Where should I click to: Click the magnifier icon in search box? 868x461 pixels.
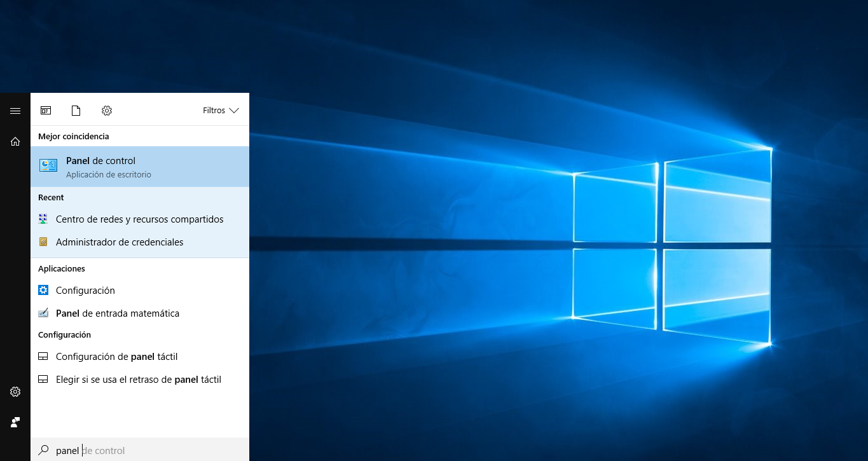point(43,450)
